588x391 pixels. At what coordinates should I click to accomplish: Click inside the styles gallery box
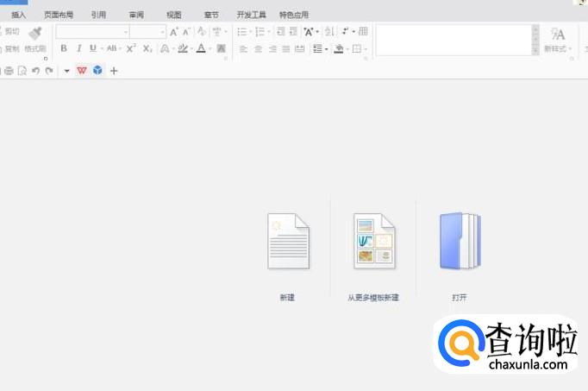coord(453,40)
